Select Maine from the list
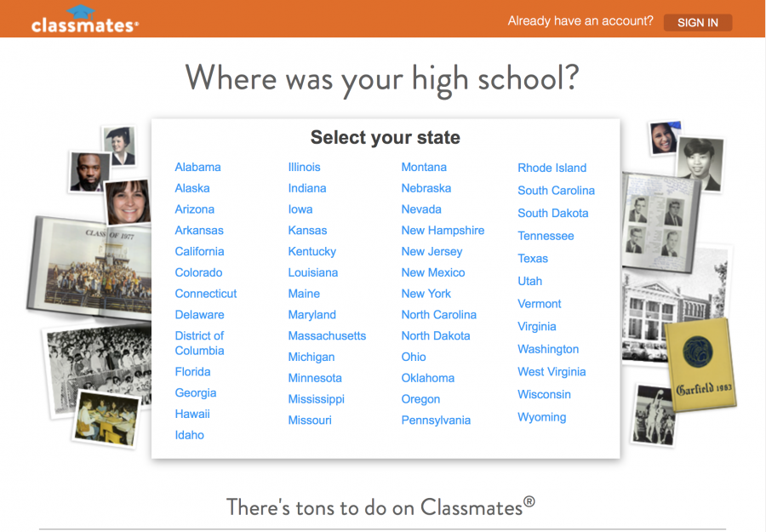This screenshot has width=766, height=532. click(x=304, y=293)
